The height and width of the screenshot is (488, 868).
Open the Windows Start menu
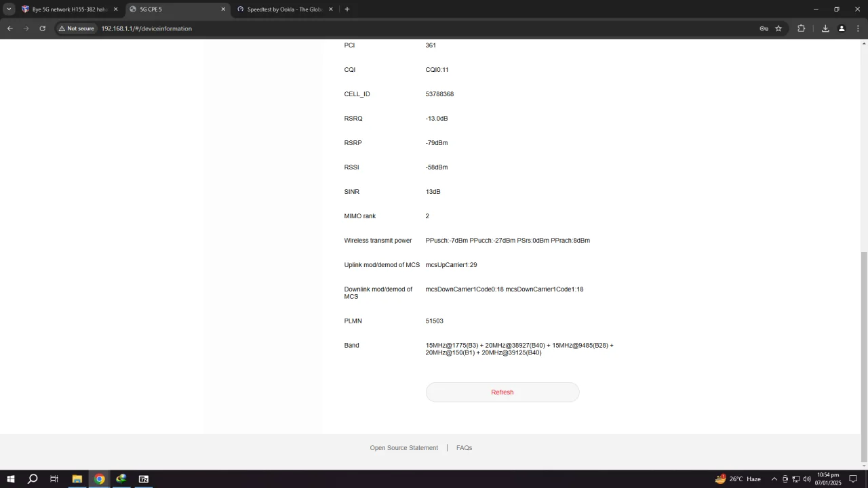(x=10, y=479)
